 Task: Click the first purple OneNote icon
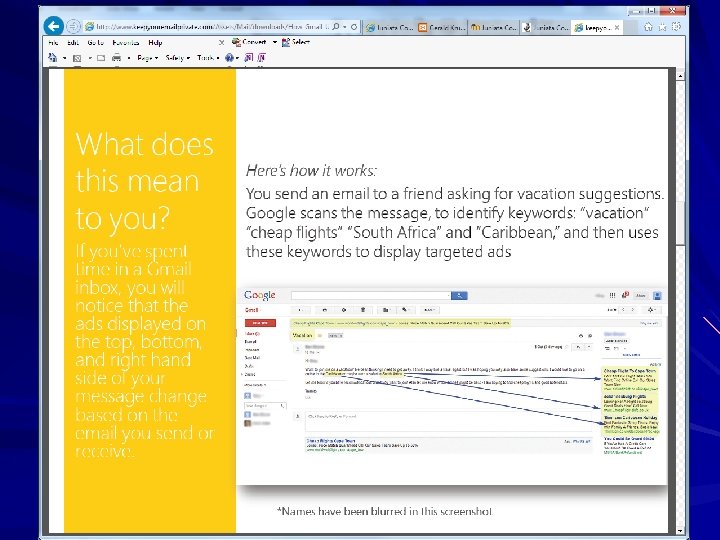click(248, 57)
